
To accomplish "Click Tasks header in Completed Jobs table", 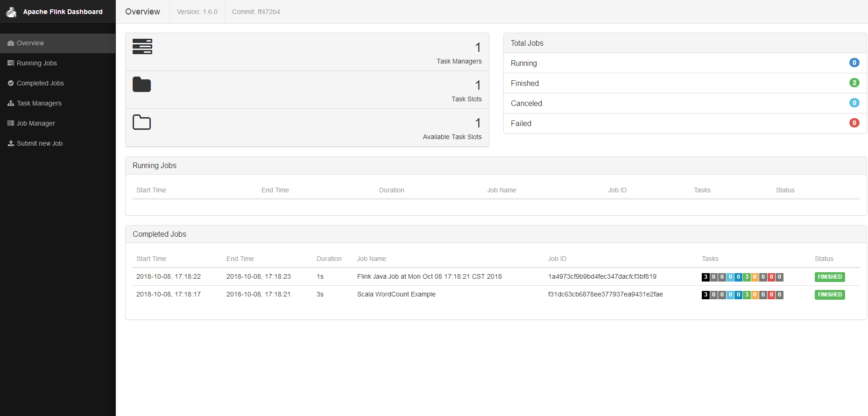I will pos(710,259).
